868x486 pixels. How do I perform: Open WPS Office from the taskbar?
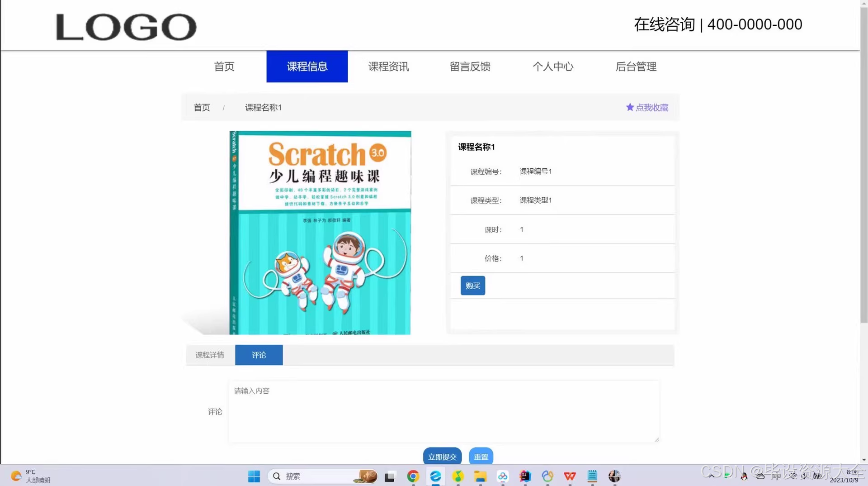(x=570, y=476)
